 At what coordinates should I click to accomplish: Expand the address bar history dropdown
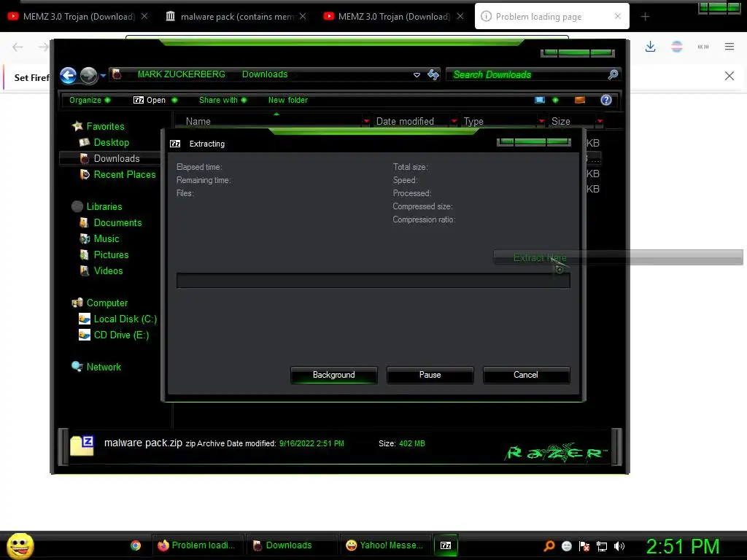click(417, 75)
